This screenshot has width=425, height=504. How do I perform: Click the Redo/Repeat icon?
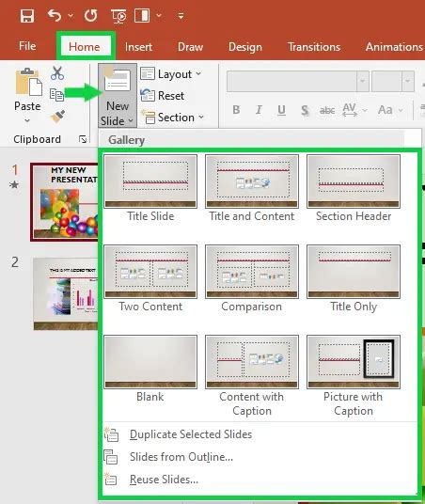pos(91,15)
